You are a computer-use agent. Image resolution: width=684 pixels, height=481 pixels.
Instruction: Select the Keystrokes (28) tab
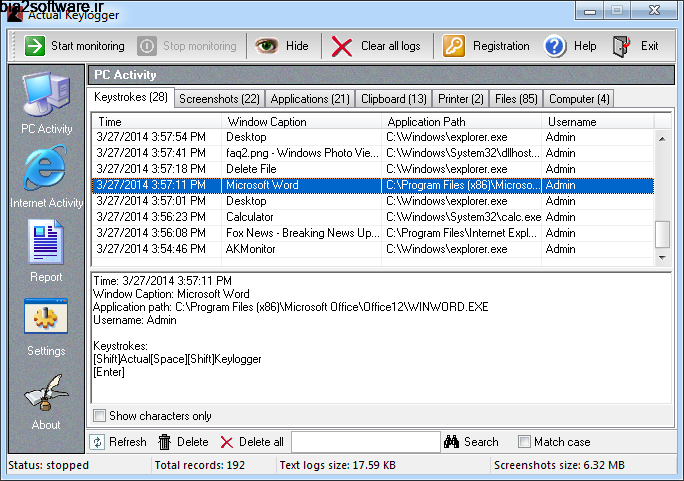pos(131,97)
